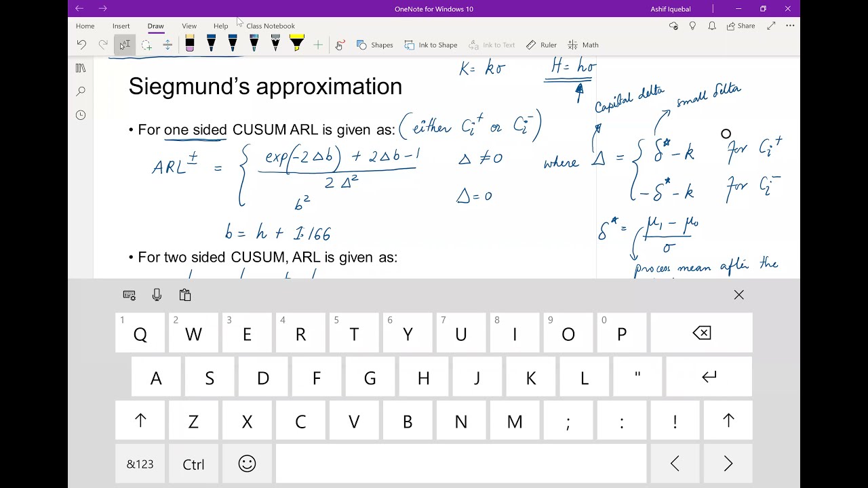Viewport: 868px width, 488px height.
Task: Go forward with the title bar arrow
Action: (x=102, y=9)
